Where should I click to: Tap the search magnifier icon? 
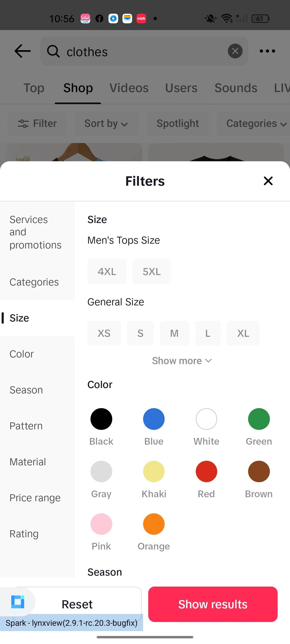(x=53, y=51)
